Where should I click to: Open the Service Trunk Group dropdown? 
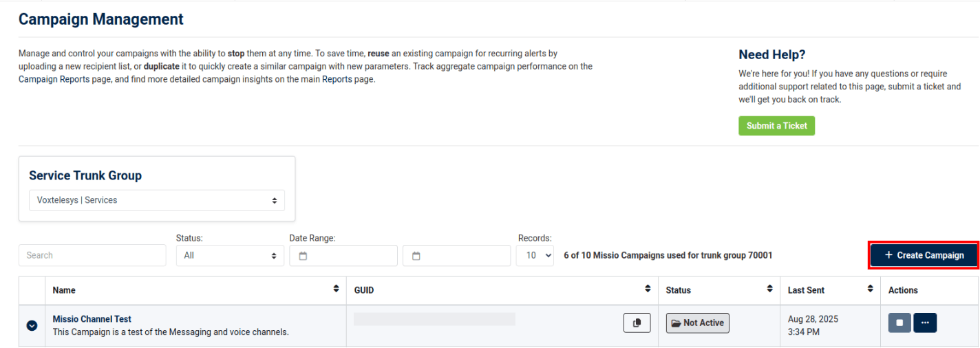pyautogui.click(x=156, y=200)
